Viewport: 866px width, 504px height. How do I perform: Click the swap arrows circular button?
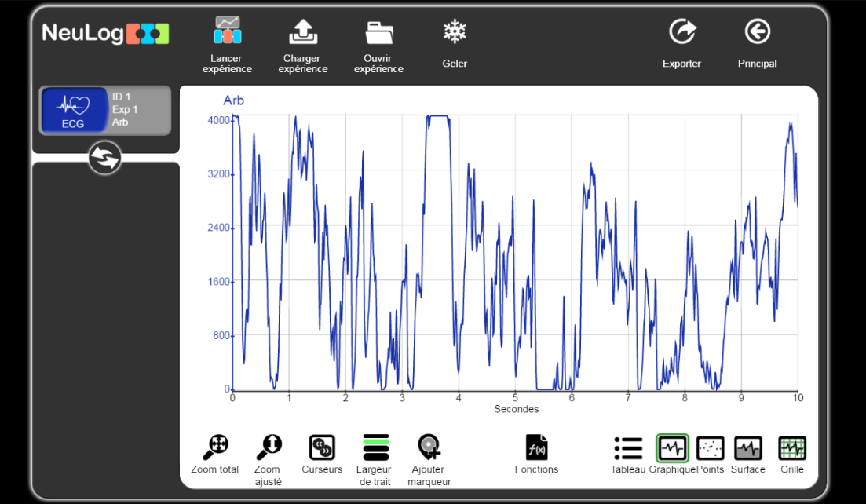click(104, 158)
